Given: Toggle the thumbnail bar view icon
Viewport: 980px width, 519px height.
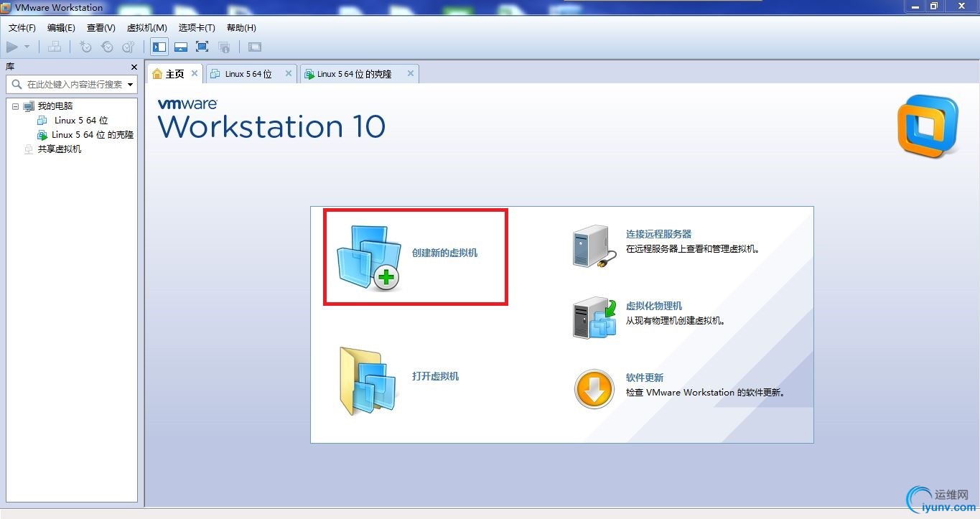Looking at the screenshot, I should [x=181, y=47].
